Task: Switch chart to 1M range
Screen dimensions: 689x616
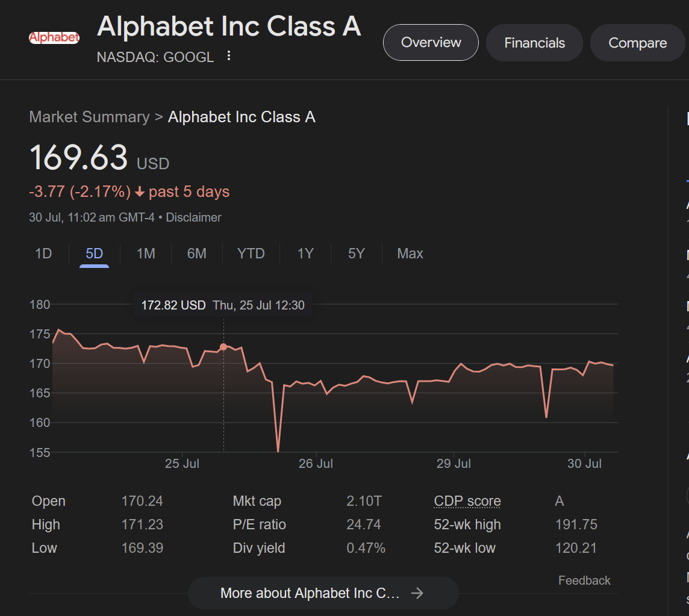Action: (x=145, y=254)
